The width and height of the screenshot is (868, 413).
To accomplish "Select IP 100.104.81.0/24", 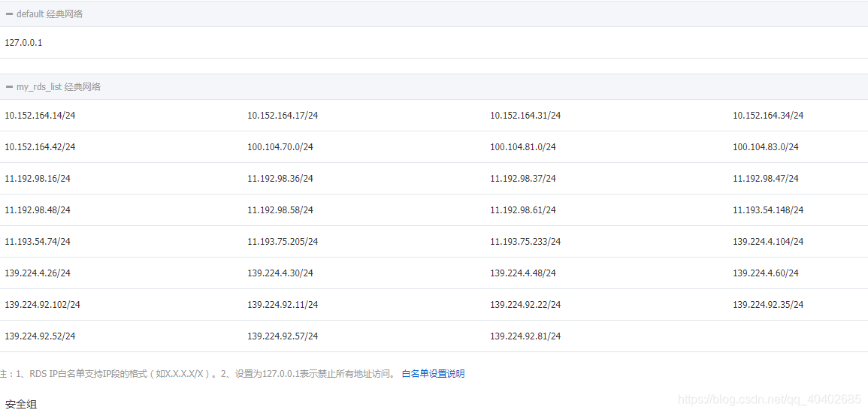I will 523,147.
